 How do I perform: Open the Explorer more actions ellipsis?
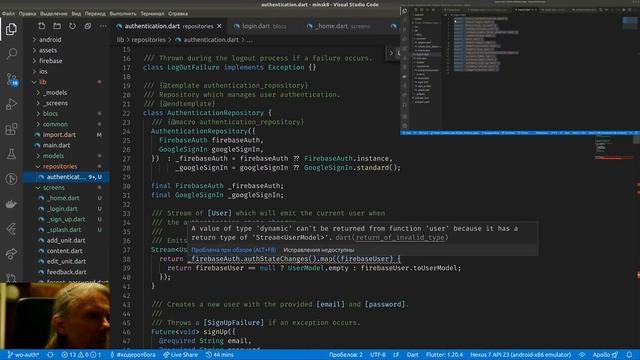pyautogui.click(x=103, y=26)
